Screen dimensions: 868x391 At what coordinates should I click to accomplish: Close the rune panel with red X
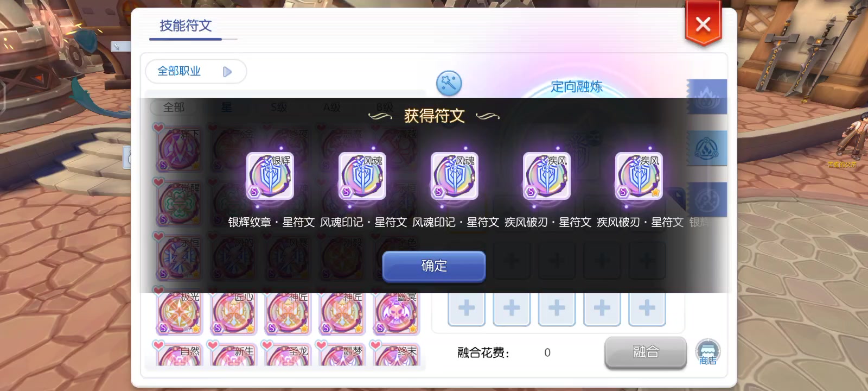703,24
